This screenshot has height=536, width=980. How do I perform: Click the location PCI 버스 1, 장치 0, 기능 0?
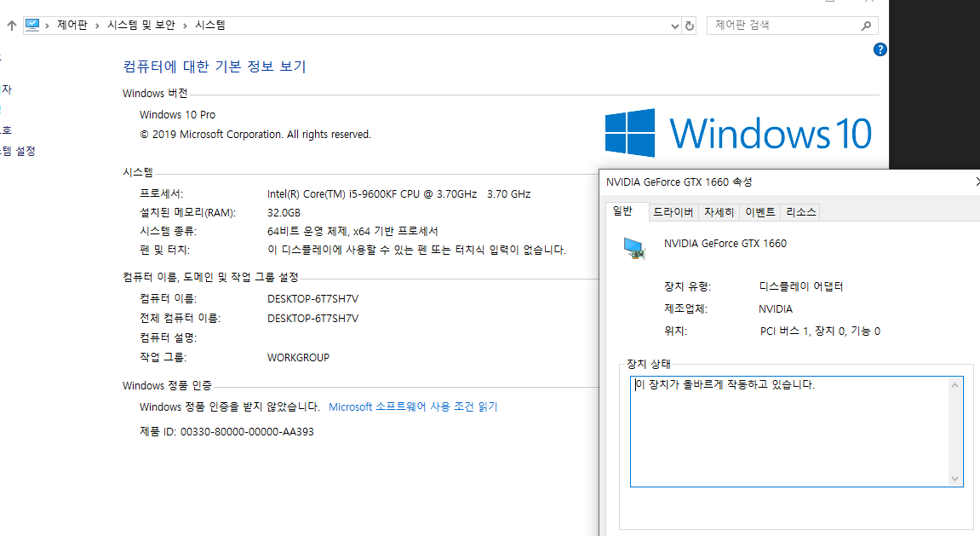820,331
